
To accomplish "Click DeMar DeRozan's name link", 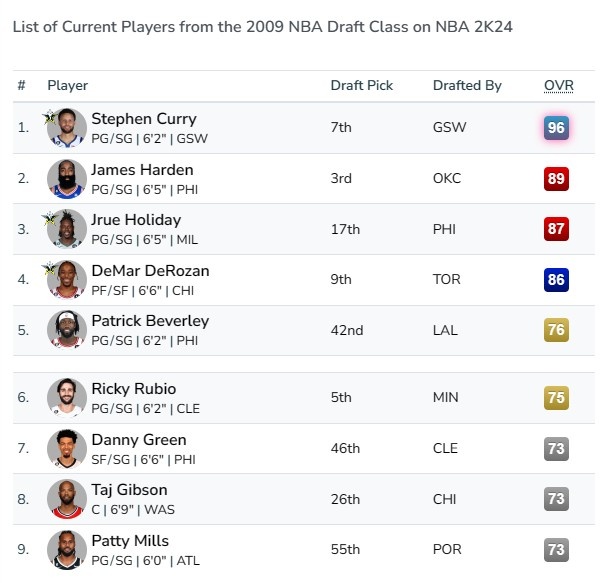I will 150,270.
